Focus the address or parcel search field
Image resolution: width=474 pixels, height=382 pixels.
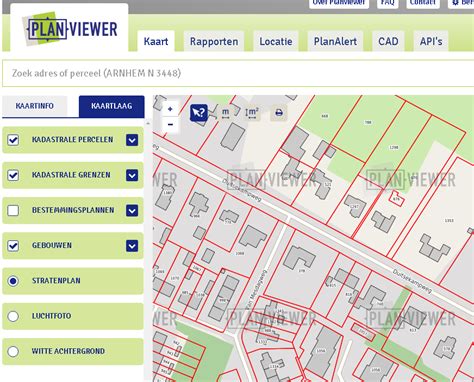238,73
